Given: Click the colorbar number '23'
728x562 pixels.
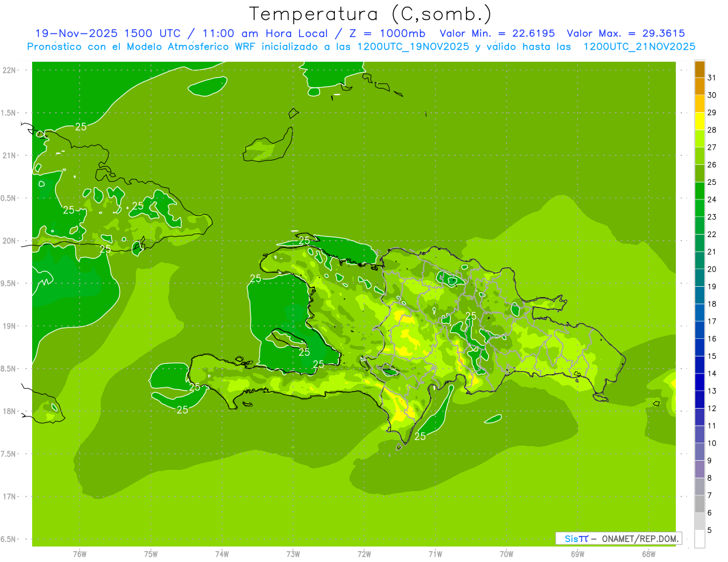Looking at the screenshot, I should click(712, 217).
